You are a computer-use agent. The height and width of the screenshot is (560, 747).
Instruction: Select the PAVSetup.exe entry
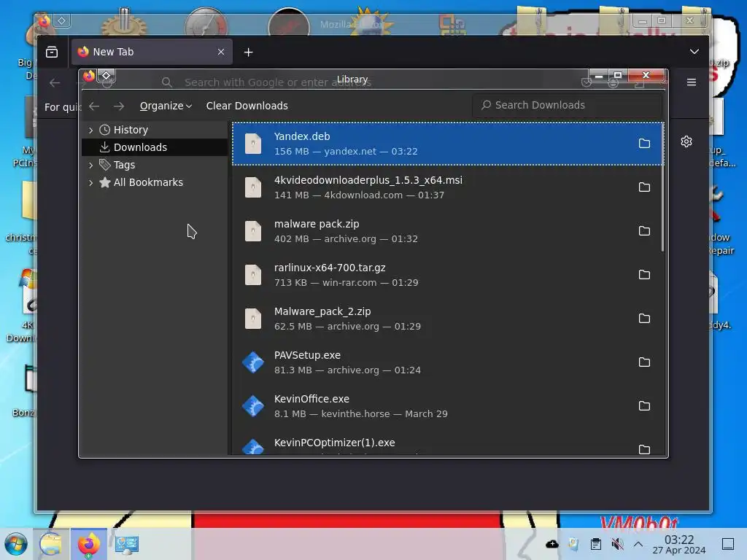pyautogui.click(x=447, y=362)
